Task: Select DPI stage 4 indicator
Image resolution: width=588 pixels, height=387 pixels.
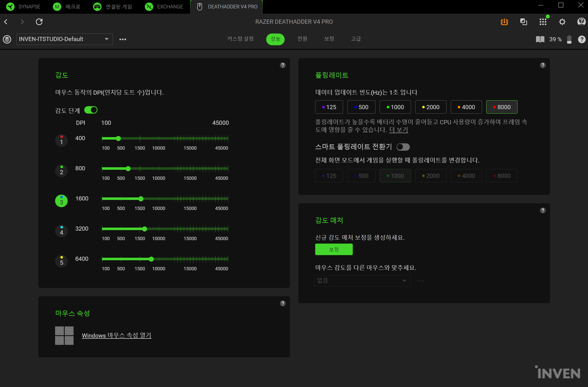Action: click(x=61, y=231)
